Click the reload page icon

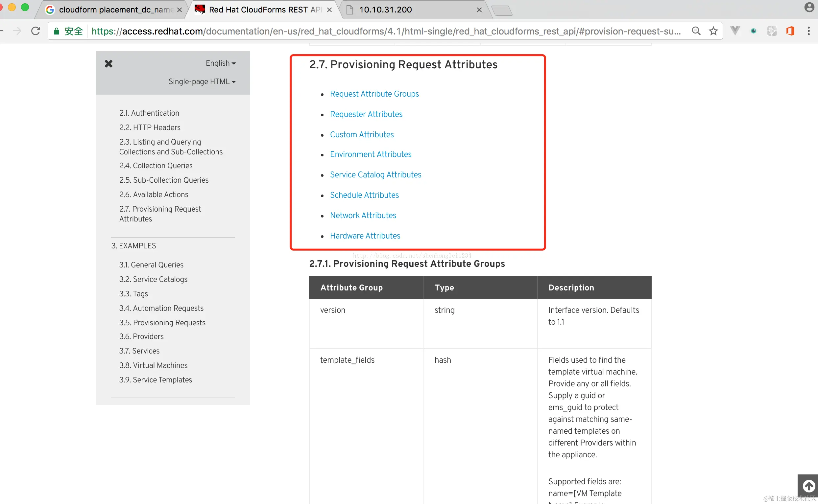tap(36, 31)
